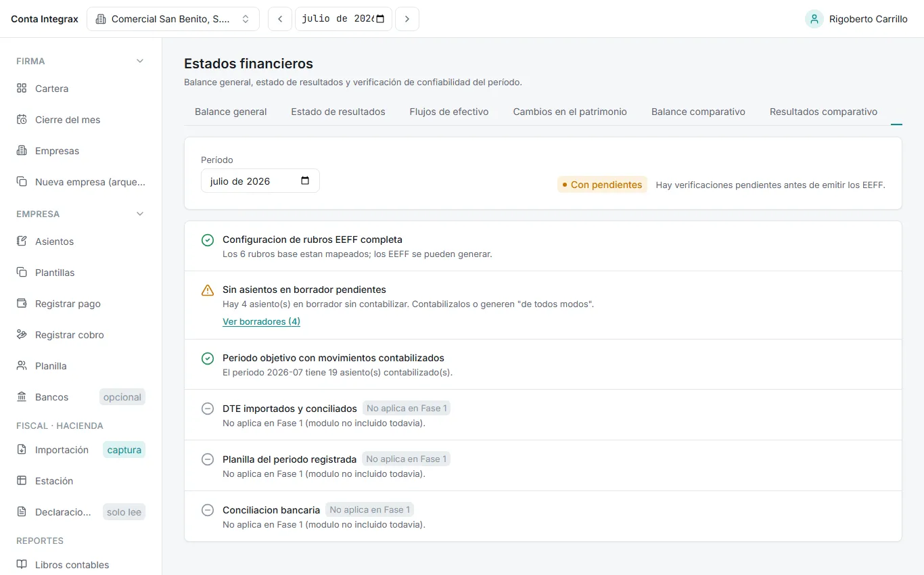Viewport: 924px width, 575px height.
Task: Click the top bar julio de 2026 field
Action: (344, 19)
